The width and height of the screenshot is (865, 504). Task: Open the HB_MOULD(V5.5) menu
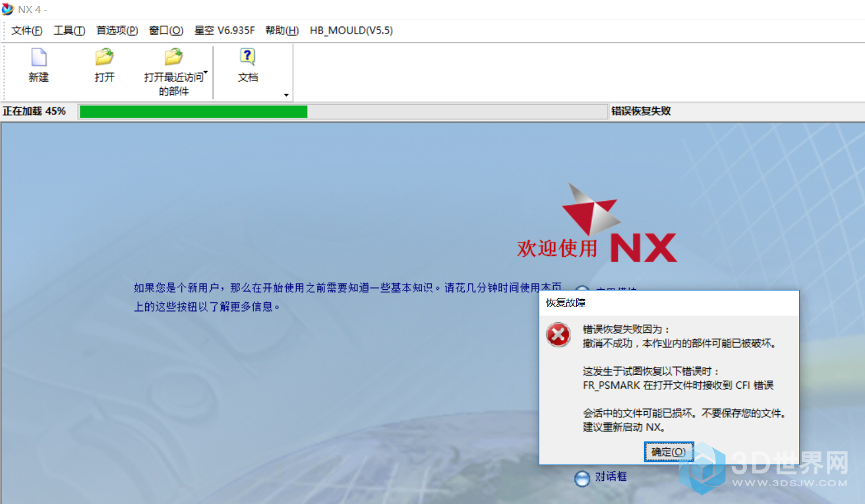pyautogui.click(x=351, y=30)
